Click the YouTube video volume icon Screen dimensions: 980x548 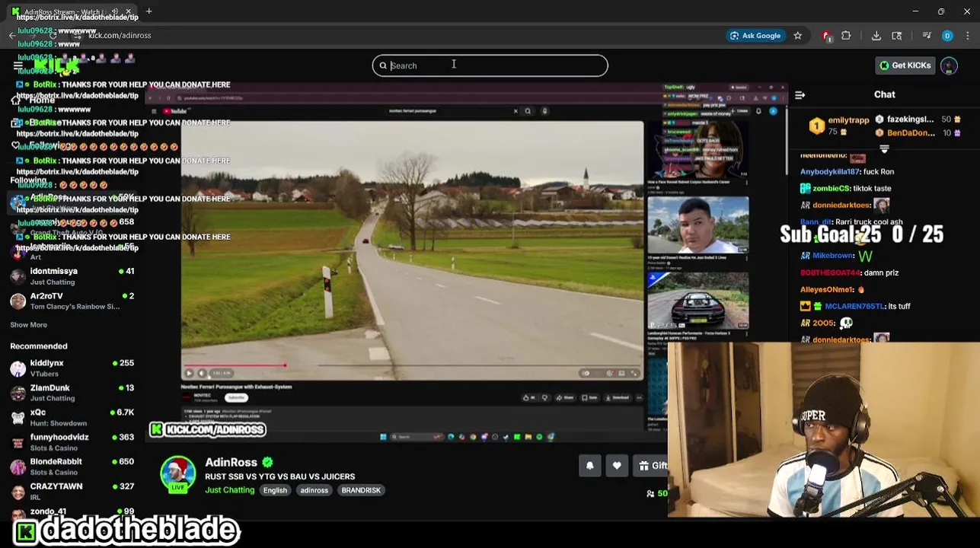coord(202,373)
